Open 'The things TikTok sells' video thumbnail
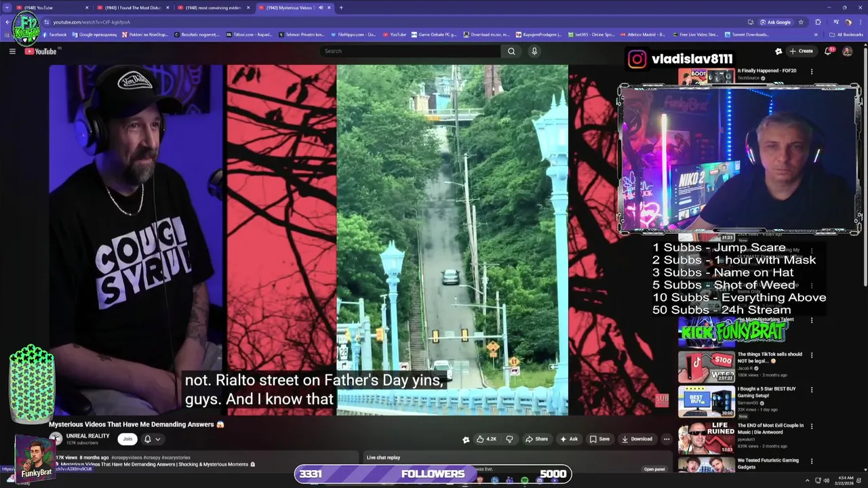This screenshot has width=868, height=488. coord(706,366)
